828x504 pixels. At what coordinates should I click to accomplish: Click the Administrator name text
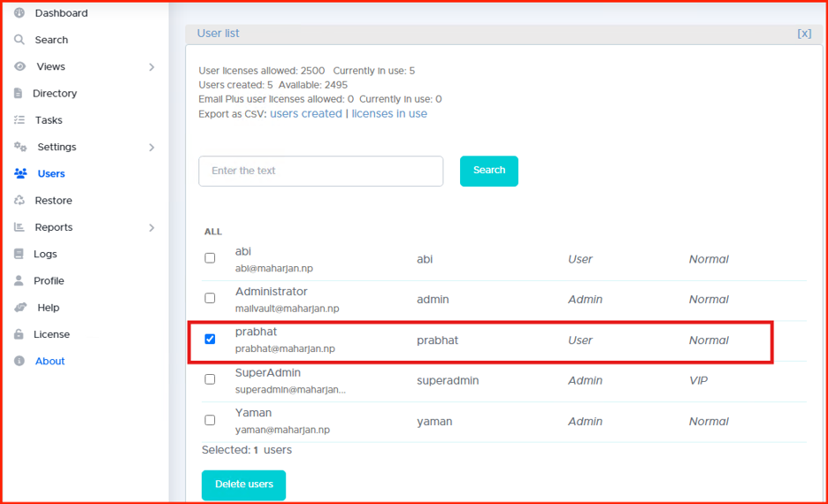[x=271, y=291]
